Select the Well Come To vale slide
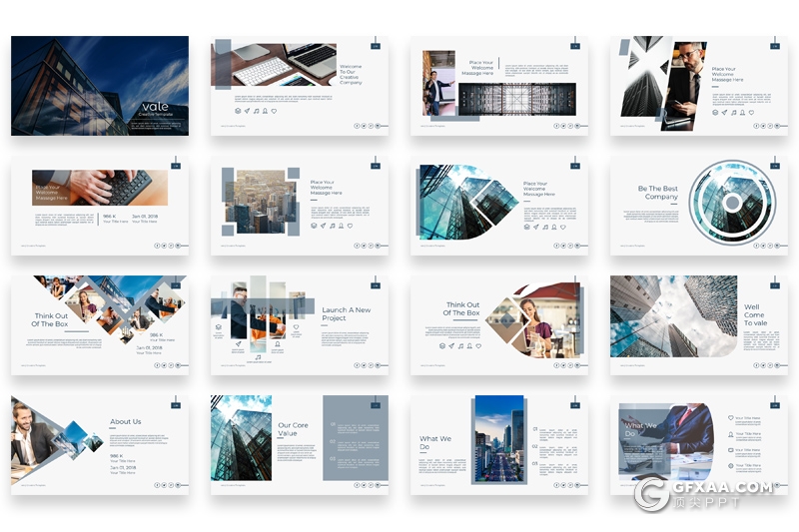 [698, 325]
